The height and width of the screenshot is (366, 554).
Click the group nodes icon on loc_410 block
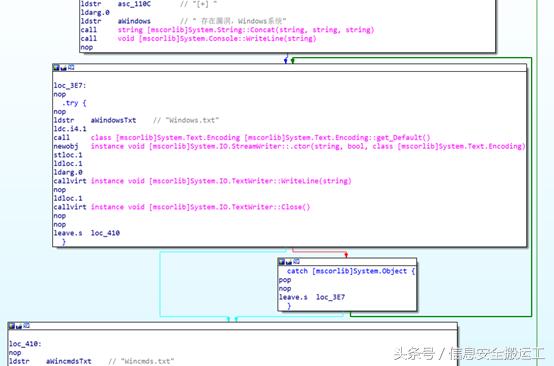(26, 326)
